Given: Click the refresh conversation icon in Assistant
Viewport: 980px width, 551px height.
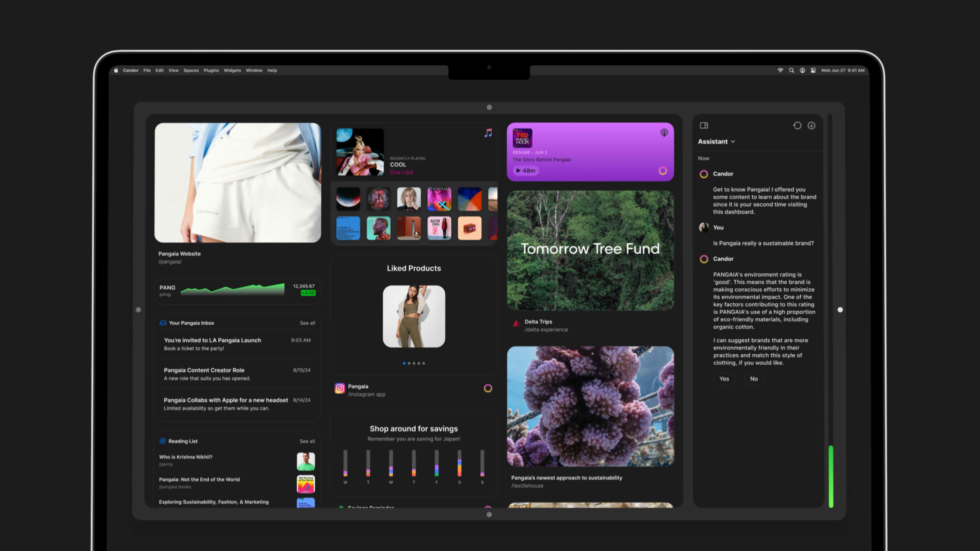Looking at the screenshot, I should [797, 126].
